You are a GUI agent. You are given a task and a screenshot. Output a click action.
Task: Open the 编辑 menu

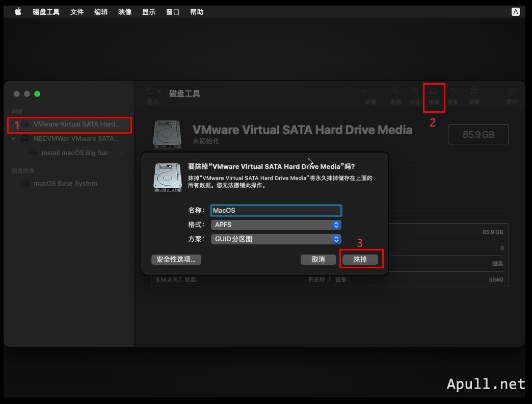[101, 12]
